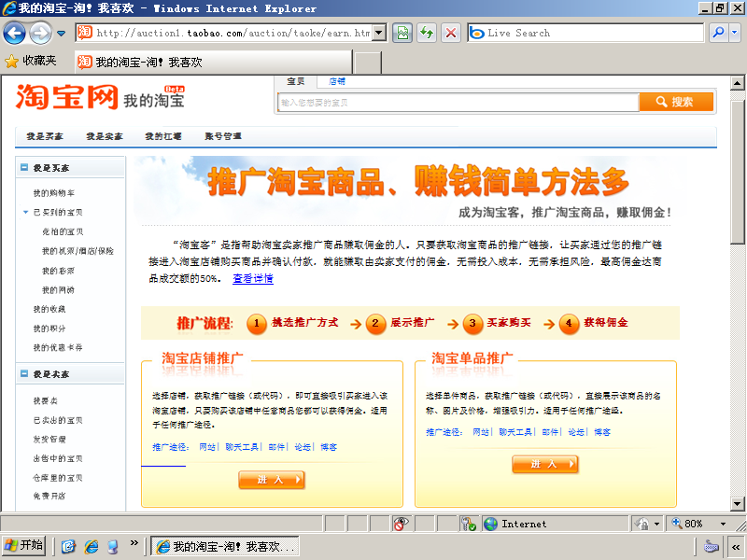Open 我的购物车 in sidebar

click(54, 193)
